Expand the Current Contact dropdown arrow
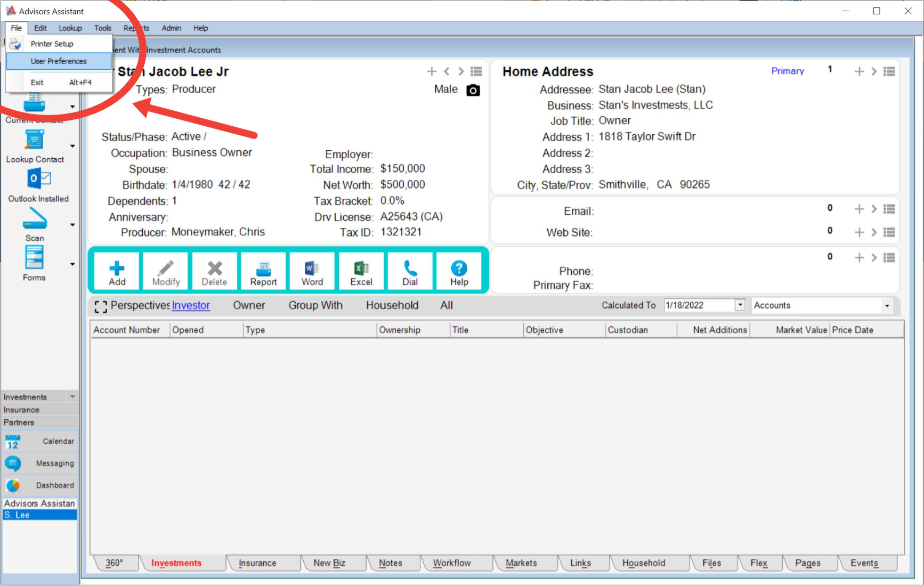The height and width of the screenshot is (586, 924). click(x=72, y=107)
